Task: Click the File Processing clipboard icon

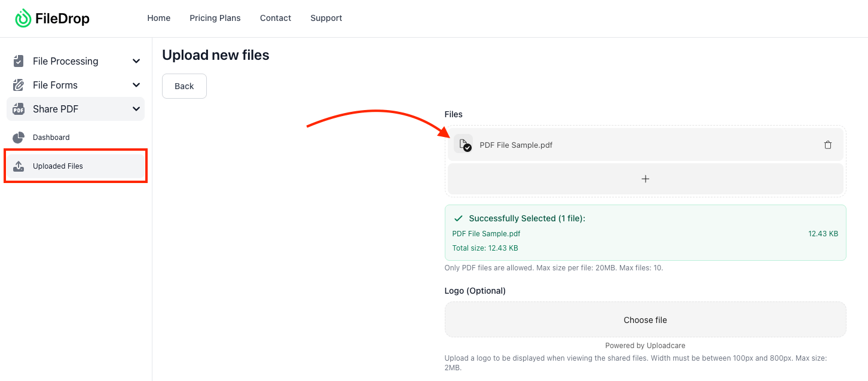Action: (x=19, y=61)
